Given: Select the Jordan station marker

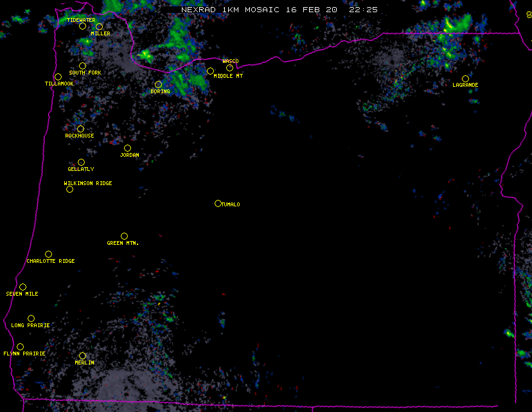Looking at the screenshot, I should (127, 148).
